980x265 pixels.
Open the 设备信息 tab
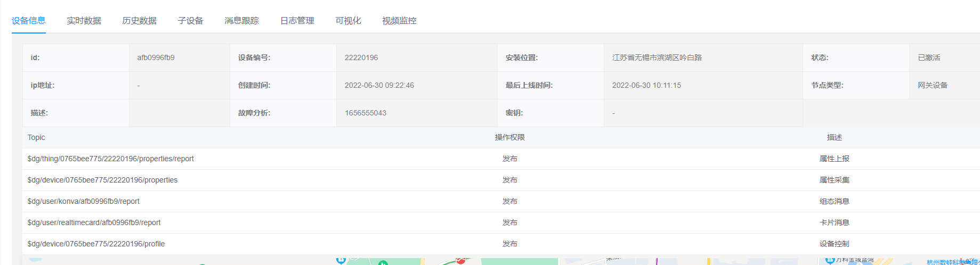pos(29,21)
